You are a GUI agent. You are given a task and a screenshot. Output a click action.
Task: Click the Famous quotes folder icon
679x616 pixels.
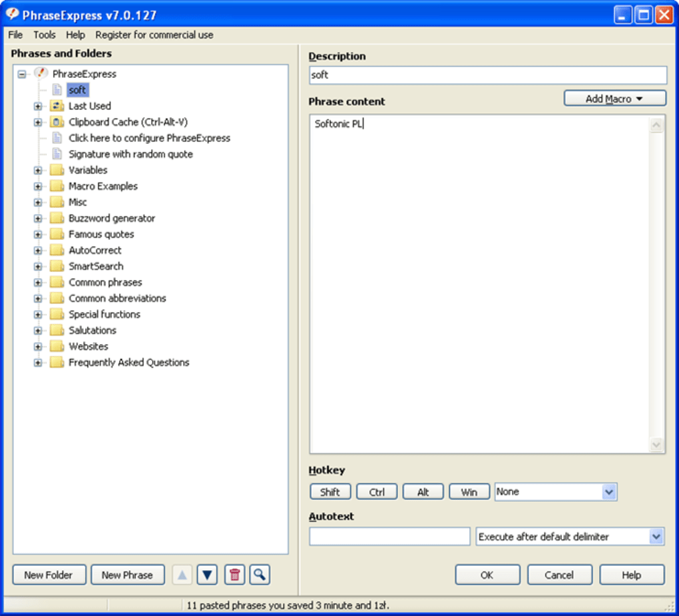[57, 234]
